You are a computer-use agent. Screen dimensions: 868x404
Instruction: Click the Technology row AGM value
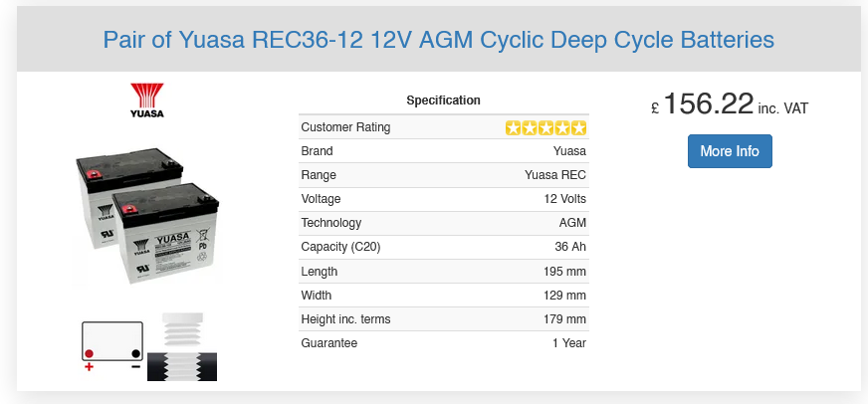(x=572, y=223)
